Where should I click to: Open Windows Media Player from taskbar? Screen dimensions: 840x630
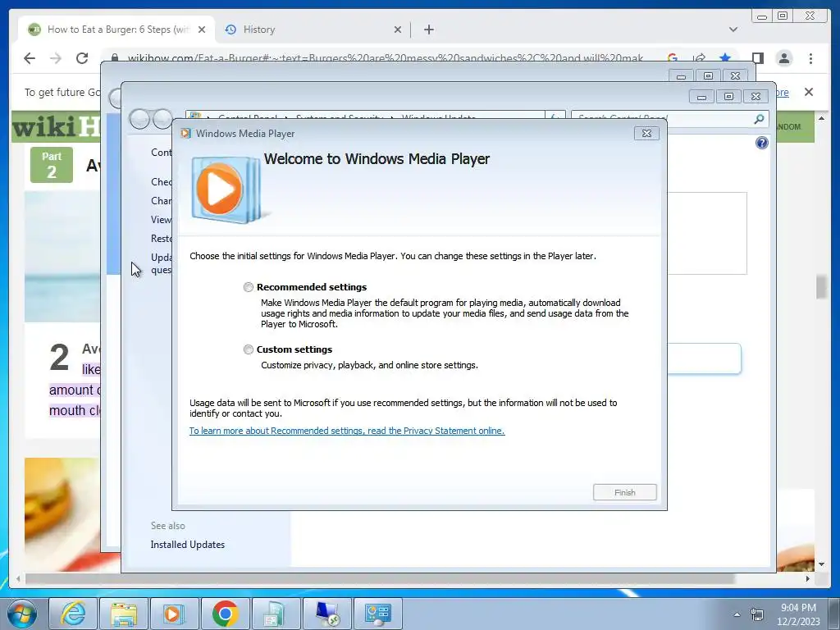[x=174, y=614]
